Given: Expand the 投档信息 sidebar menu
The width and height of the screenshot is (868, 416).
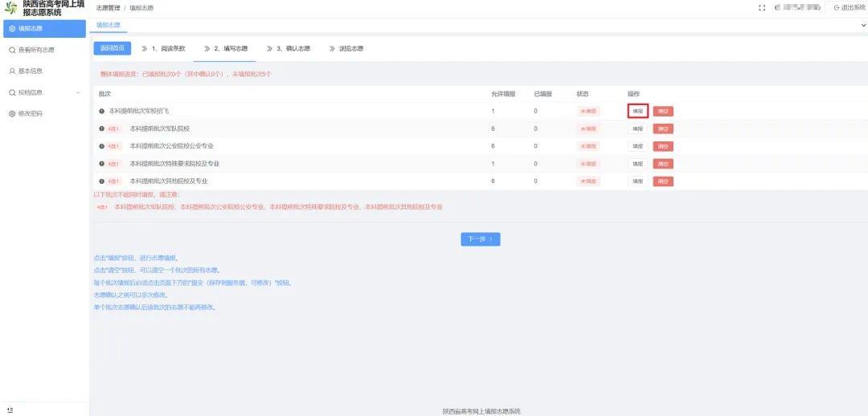Looking at the screenshot, I should [43, 92].
